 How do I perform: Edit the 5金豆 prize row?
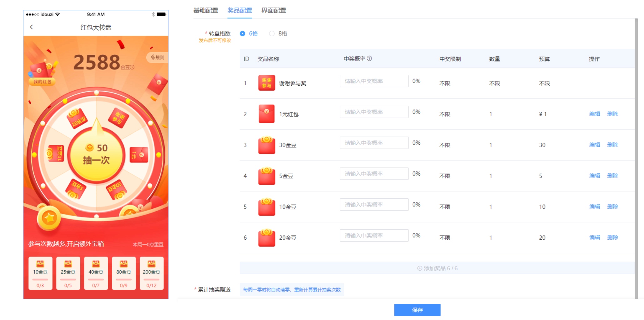pos(595,176)
